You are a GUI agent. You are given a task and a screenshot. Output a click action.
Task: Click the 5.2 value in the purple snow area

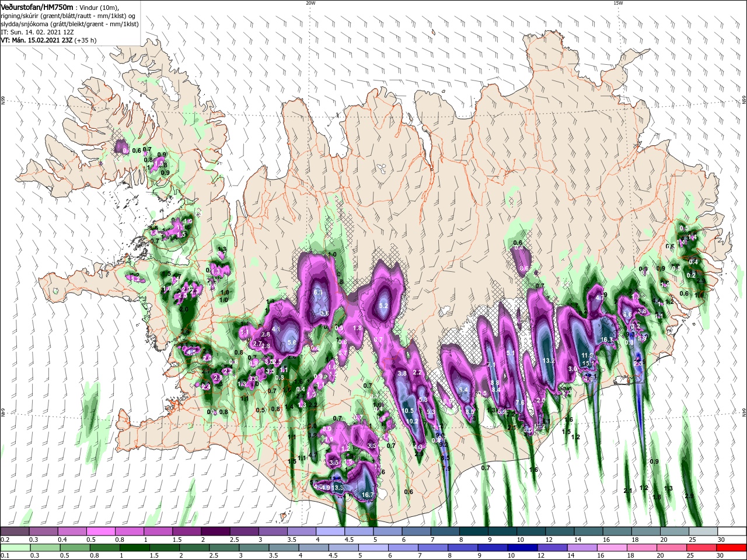click(x=383, y=305)
